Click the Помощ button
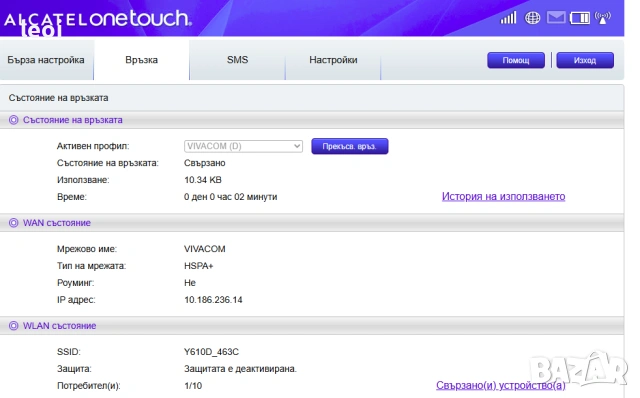This screenshot has height=398, width=640. point(516,60)
